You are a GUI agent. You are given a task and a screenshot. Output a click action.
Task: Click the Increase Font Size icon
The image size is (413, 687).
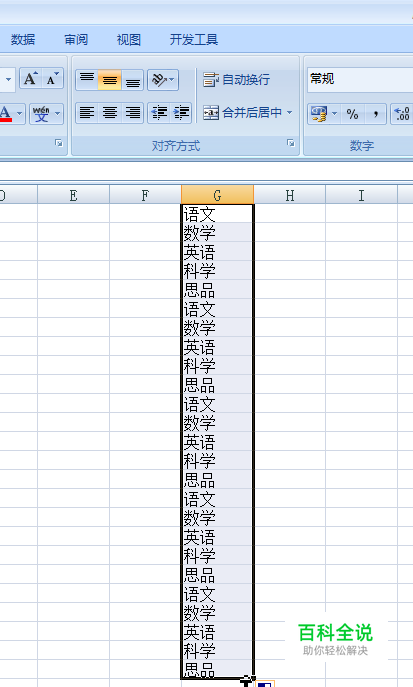pos(30,79)
